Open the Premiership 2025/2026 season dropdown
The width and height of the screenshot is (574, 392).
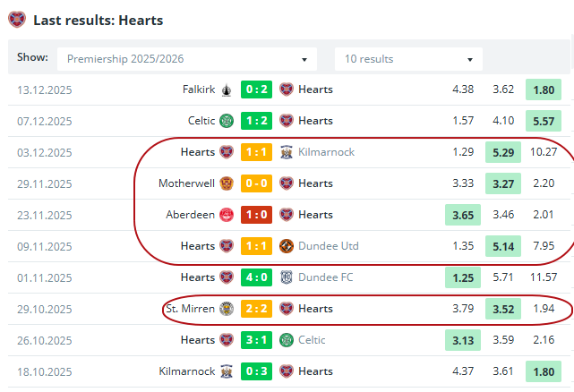coord(187,59)
